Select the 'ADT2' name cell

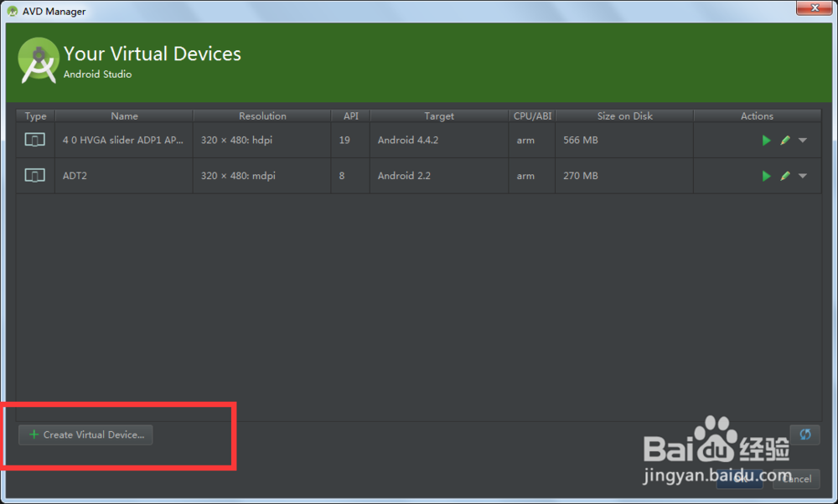coord(124,176)
